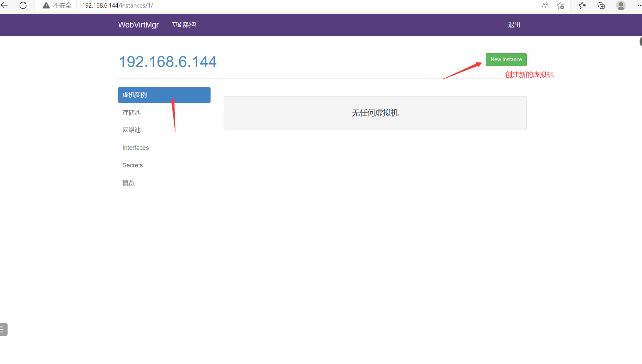642x364 pixels.
Task: Open the floating sidebar list icon
Action: 3,329
